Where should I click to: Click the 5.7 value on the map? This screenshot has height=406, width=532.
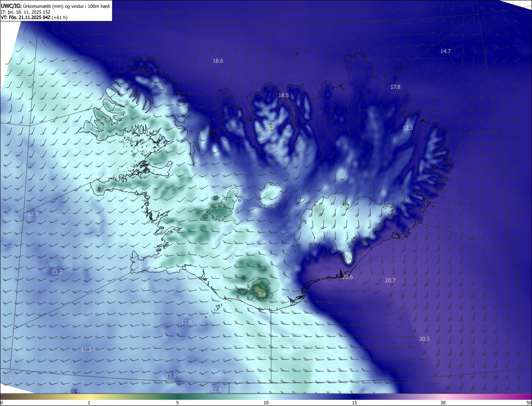219,206
